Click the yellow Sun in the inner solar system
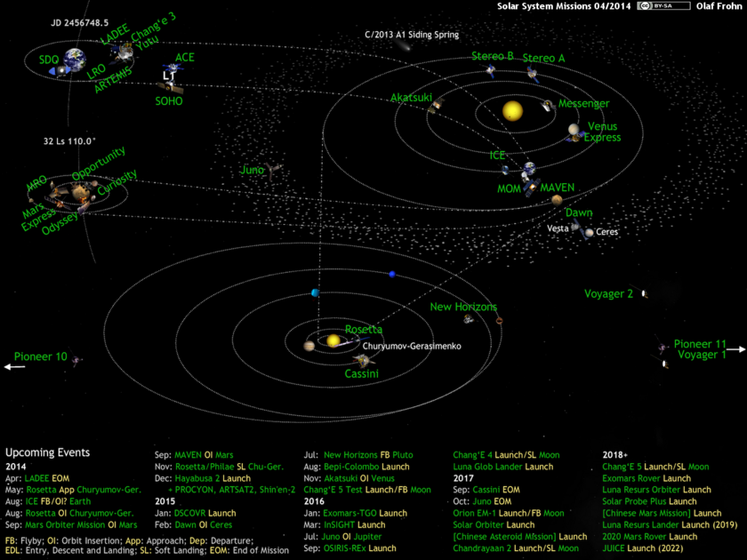Image resolution: width=747 pixels, height=560 pixels. pyautogui.click(x=512, y=111)
